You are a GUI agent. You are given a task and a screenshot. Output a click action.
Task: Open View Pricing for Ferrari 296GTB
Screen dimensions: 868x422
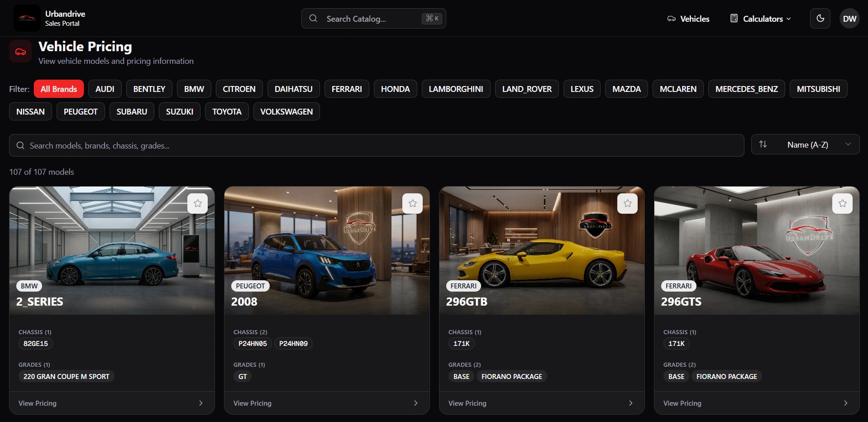click(542, 403)
